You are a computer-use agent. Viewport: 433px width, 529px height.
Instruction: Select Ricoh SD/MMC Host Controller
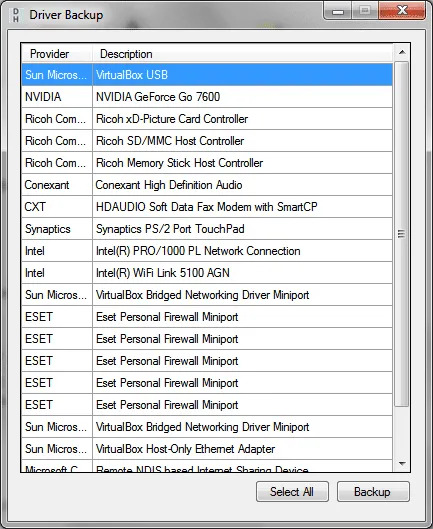[207, 141]
